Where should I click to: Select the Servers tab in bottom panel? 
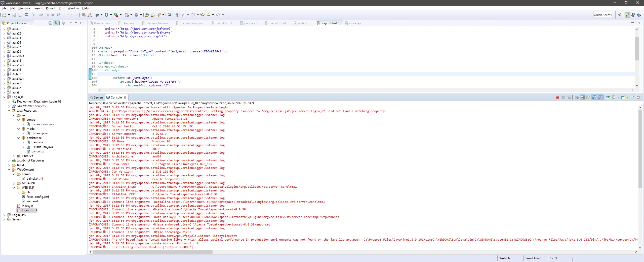(x=97, y=97)
